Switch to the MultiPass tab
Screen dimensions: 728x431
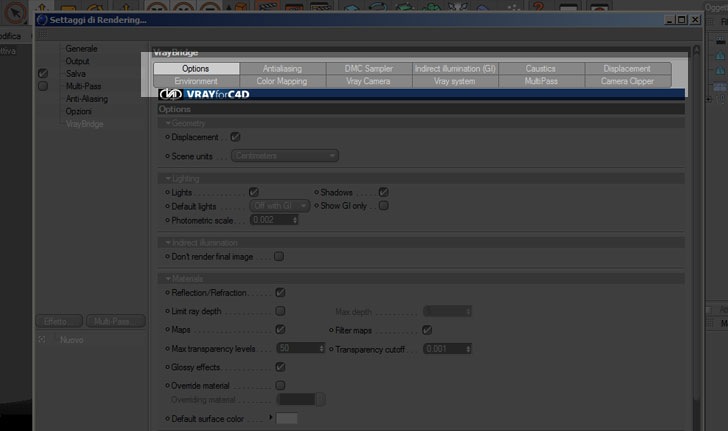[541, 81]
